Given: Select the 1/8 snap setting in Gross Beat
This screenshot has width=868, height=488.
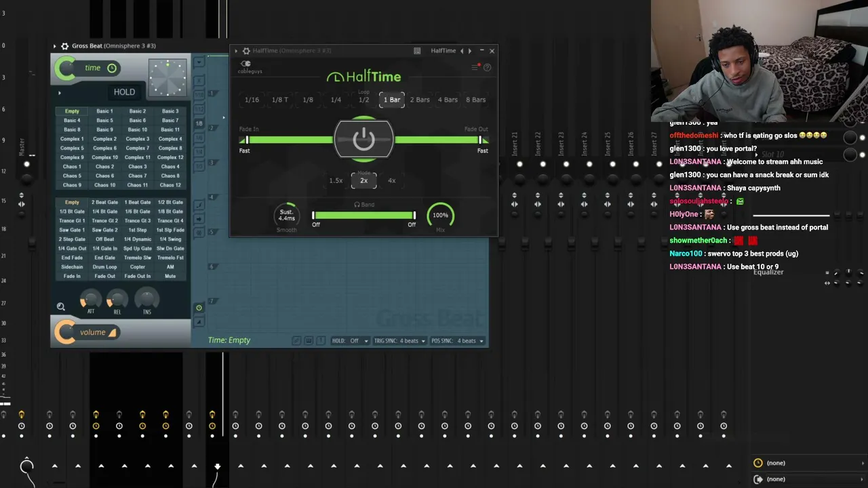Looking at the screenshot, I should pos(199,123).
